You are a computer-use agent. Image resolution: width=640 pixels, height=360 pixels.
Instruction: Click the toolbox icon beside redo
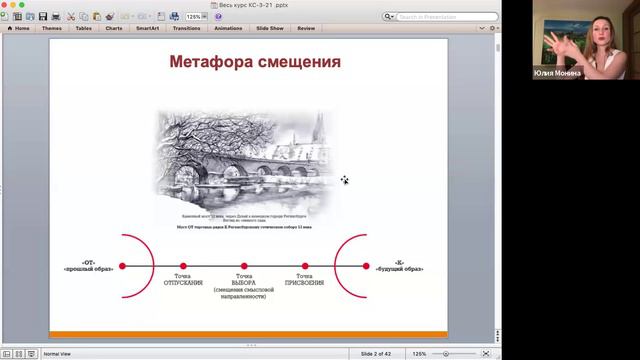(x=161, y=16)
